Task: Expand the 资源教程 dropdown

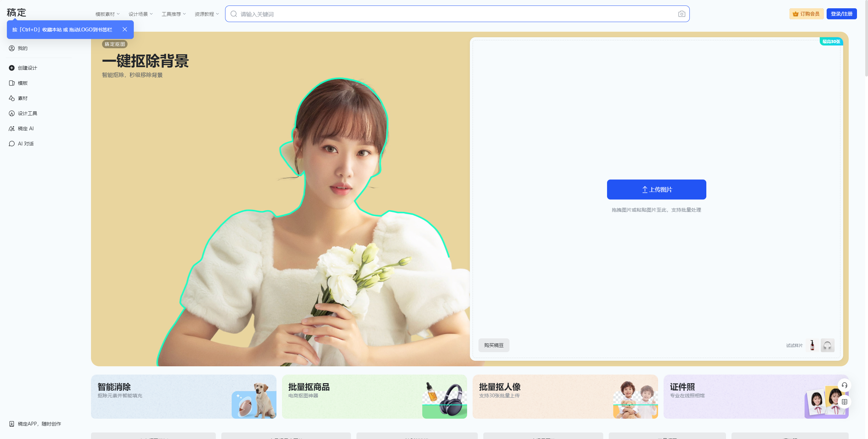Action: [206, 14]
